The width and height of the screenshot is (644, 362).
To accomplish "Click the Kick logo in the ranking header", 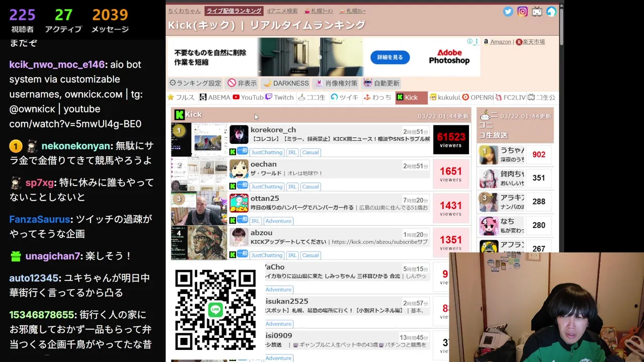I will click(179, 115).
